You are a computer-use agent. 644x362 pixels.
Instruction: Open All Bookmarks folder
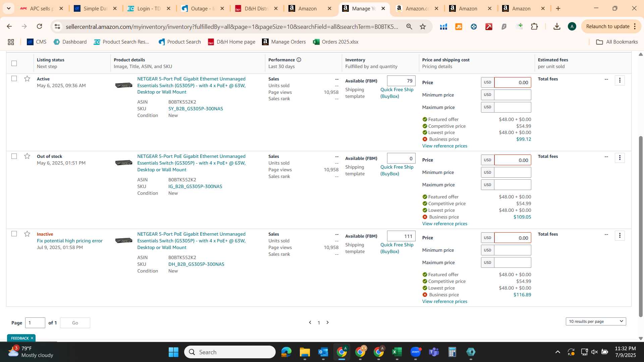coord(617,42)
